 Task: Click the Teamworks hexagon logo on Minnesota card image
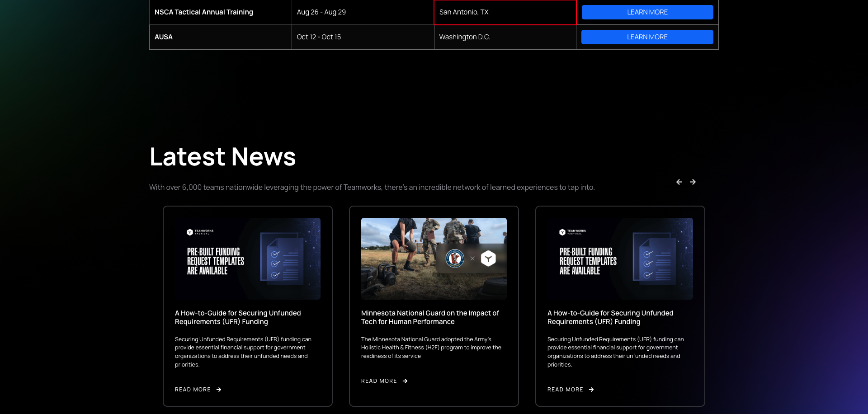click(x=488, y=259)
